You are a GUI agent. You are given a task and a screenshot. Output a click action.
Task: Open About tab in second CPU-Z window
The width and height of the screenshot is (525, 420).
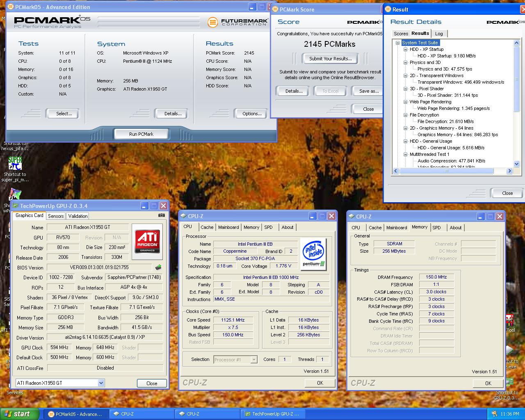tap(455, 228)
